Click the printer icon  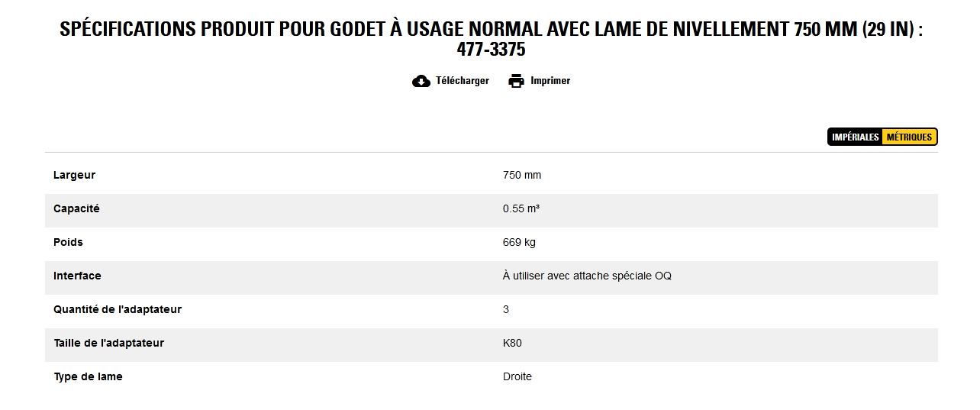(x=517, y=81)
